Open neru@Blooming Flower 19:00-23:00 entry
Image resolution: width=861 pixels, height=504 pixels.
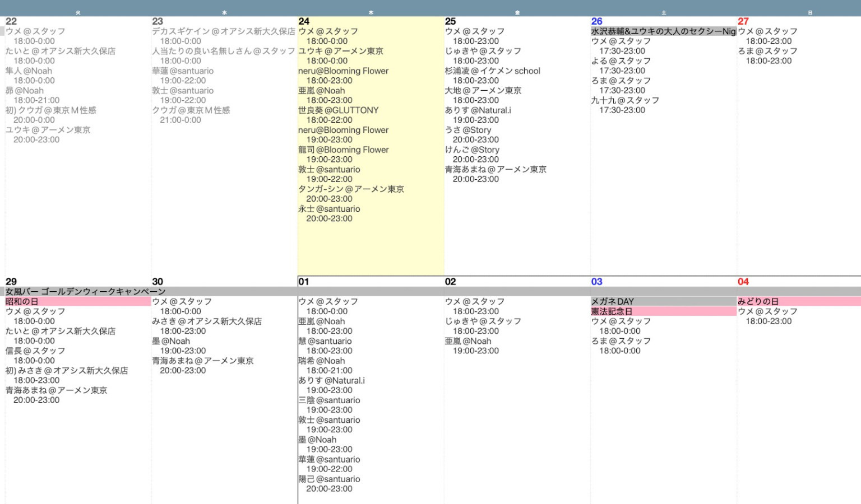point(343,130)
